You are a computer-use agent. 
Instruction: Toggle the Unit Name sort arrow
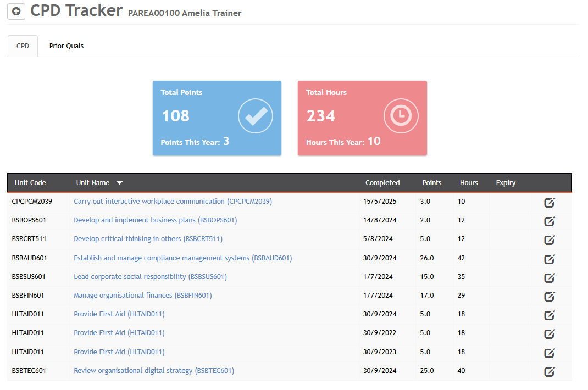[119, 183]
